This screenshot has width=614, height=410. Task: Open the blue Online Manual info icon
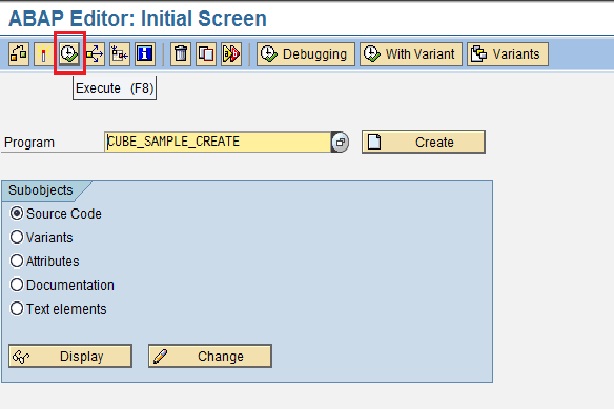coord(145,54)
